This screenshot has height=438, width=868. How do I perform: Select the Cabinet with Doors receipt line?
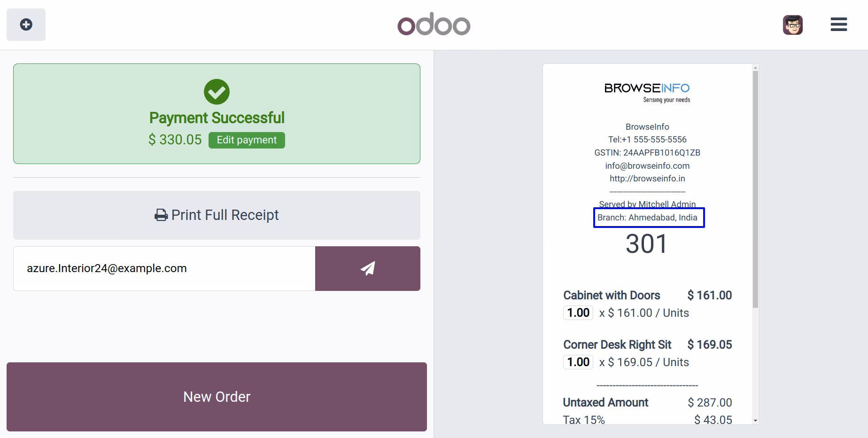(647, 304)
